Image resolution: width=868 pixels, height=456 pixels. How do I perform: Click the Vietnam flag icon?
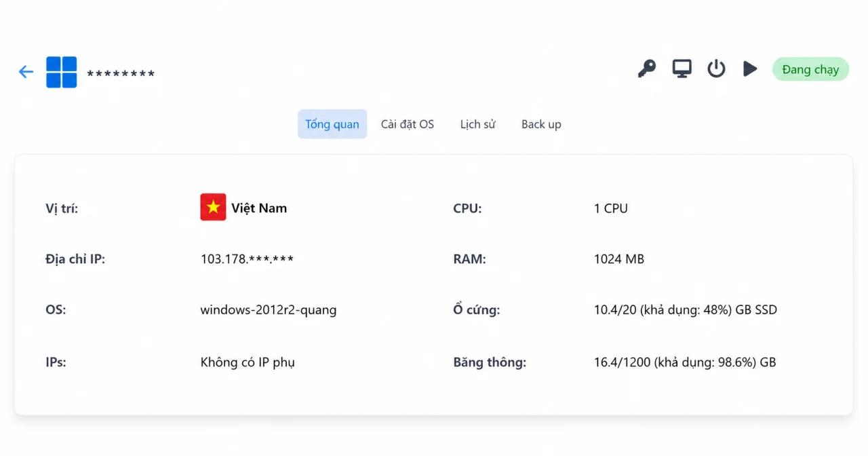pyautogui.click(x=213, y=208)
